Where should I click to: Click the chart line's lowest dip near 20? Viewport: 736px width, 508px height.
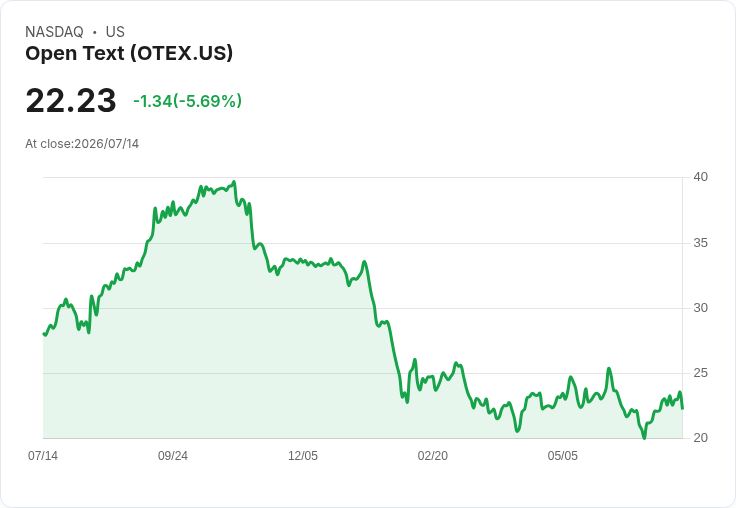coord(644,438)
